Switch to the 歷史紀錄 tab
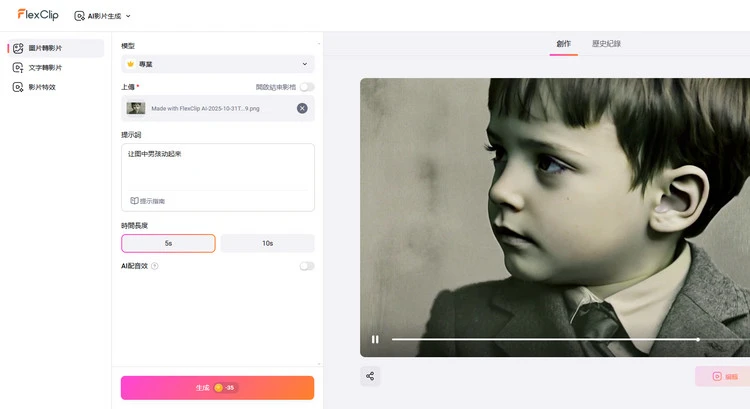 (606, 44)
